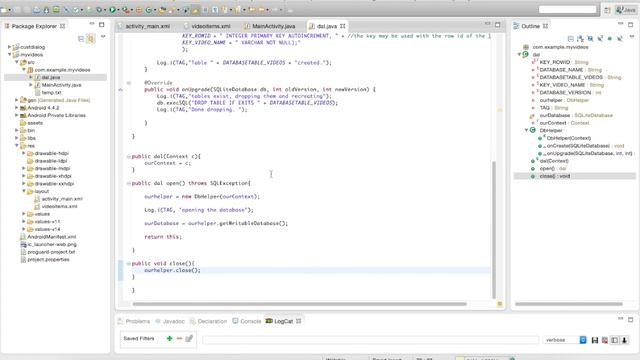
Task: Open the Console tab
Action: pyautogui.click(x=250, y=321)
